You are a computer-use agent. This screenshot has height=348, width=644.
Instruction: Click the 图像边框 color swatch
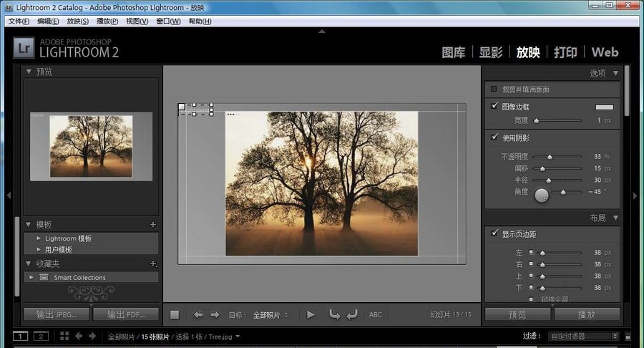tap(604, 107)
